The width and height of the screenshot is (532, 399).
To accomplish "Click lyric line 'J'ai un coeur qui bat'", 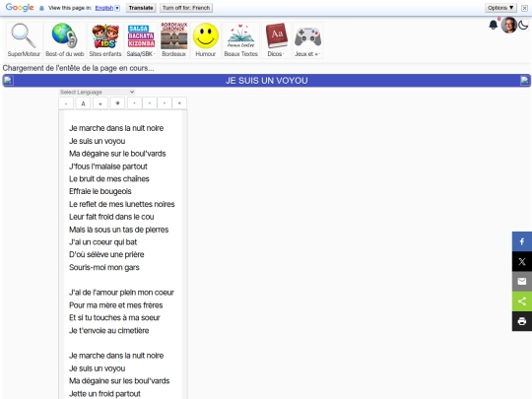I will tap(103, 242).
